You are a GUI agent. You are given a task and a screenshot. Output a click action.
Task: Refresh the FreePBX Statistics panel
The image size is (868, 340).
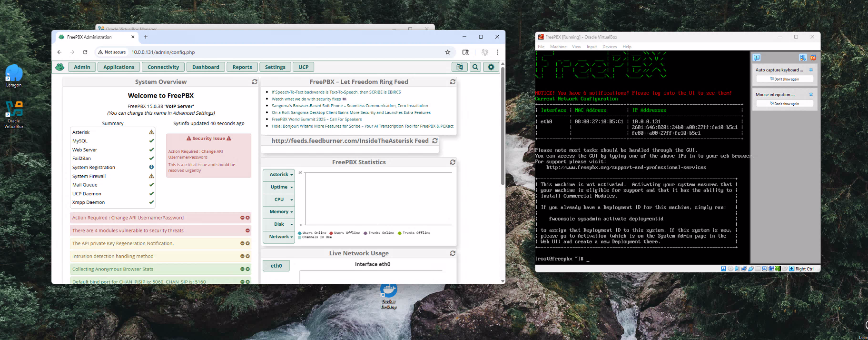(x=453, y=162)
